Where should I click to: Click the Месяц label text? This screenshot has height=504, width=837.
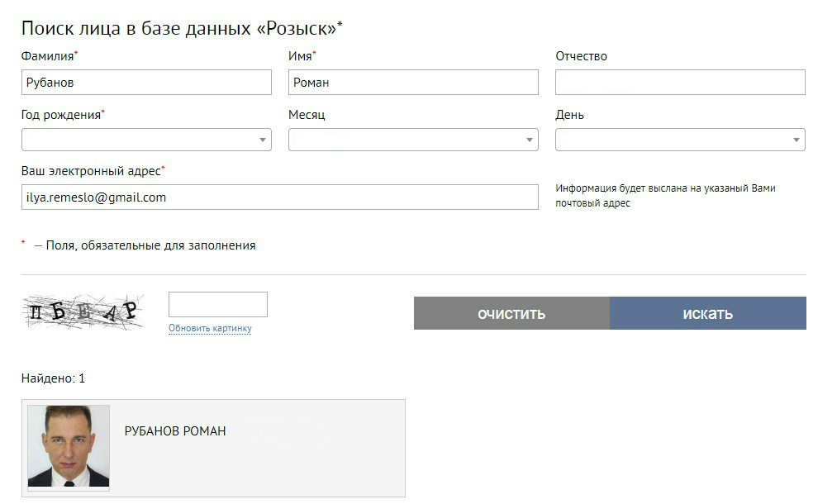click(307, 115)
